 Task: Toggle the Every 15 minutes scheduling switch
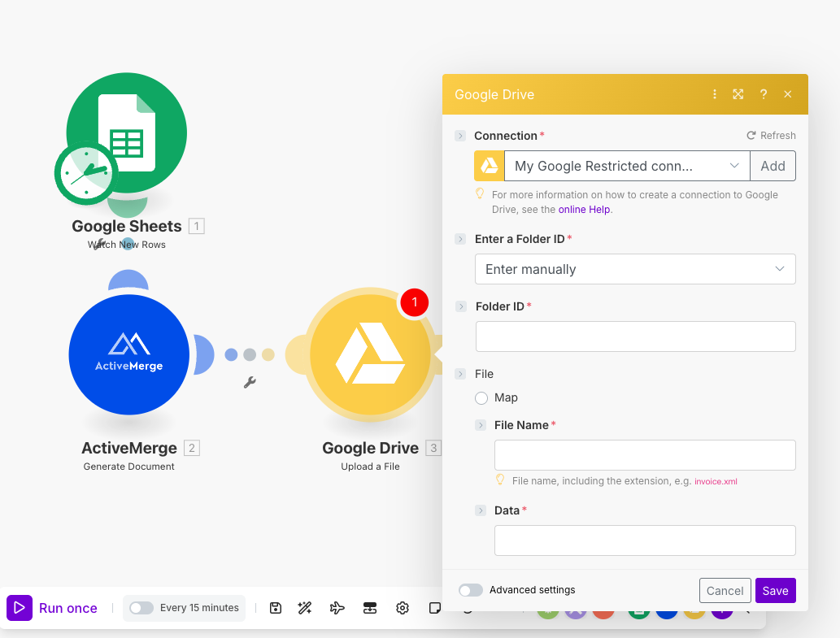pyautogui.click(x=141, y=607)
